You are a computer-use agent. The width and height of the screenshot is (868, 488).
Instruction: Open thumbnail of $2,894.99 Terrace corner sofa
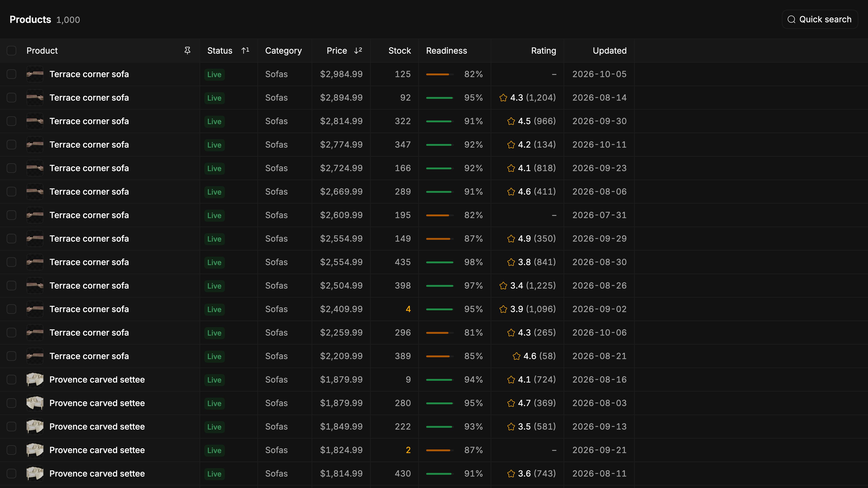[35, 98]
